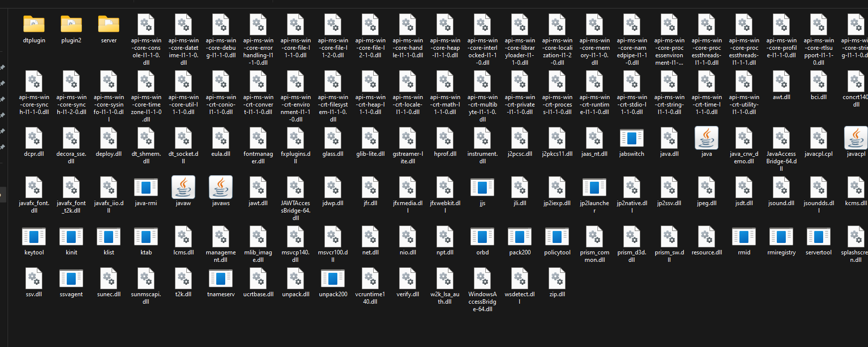868x347 pixels.
Task: Open the dtplugin folder icon
Action: tap(34, 24)
